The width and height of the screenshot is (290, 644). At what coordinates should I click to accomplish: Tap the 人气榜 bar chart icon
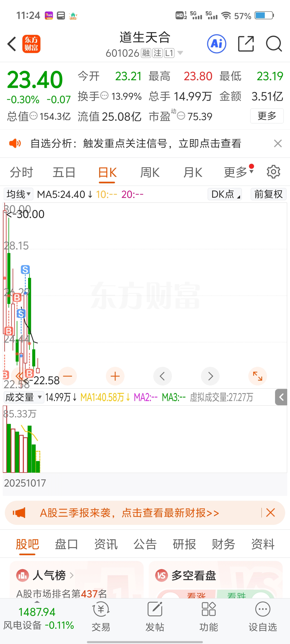click(23, 575)
